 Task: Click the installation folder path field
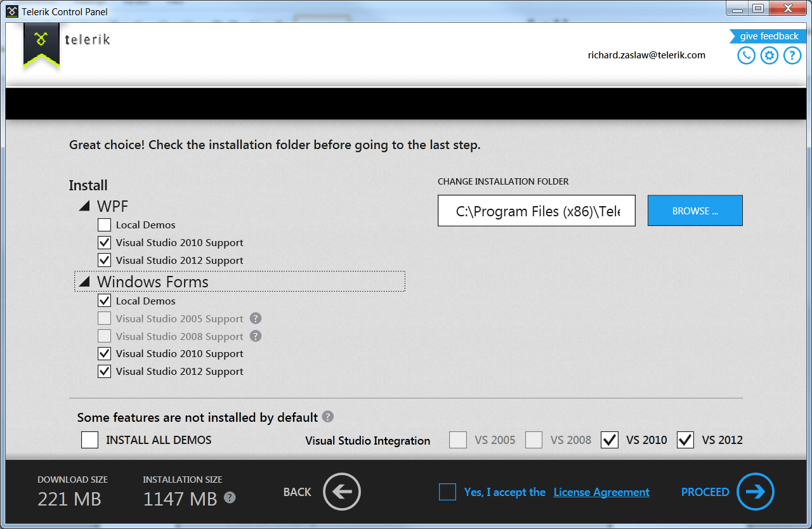(x=537, y=211)
